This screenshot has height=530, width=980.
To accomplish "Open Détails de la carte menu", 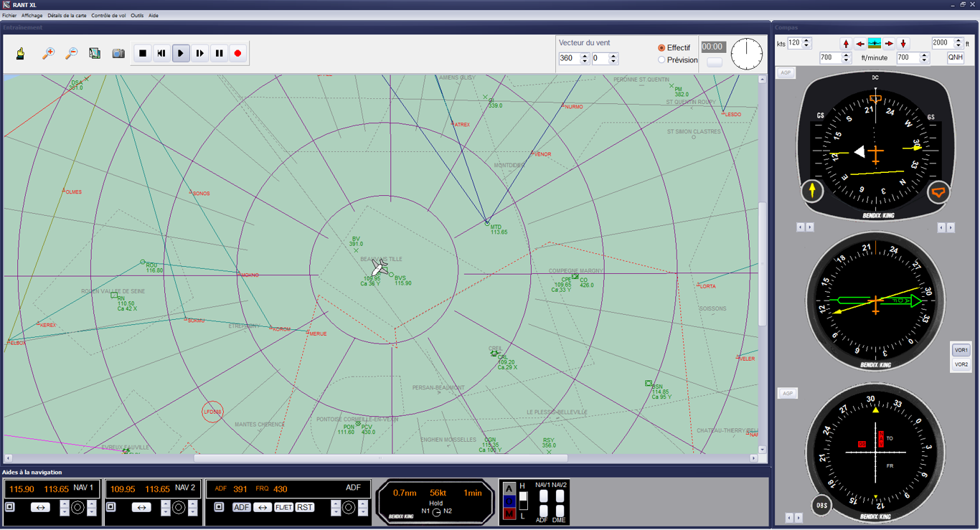I will [x=67, y=15].
